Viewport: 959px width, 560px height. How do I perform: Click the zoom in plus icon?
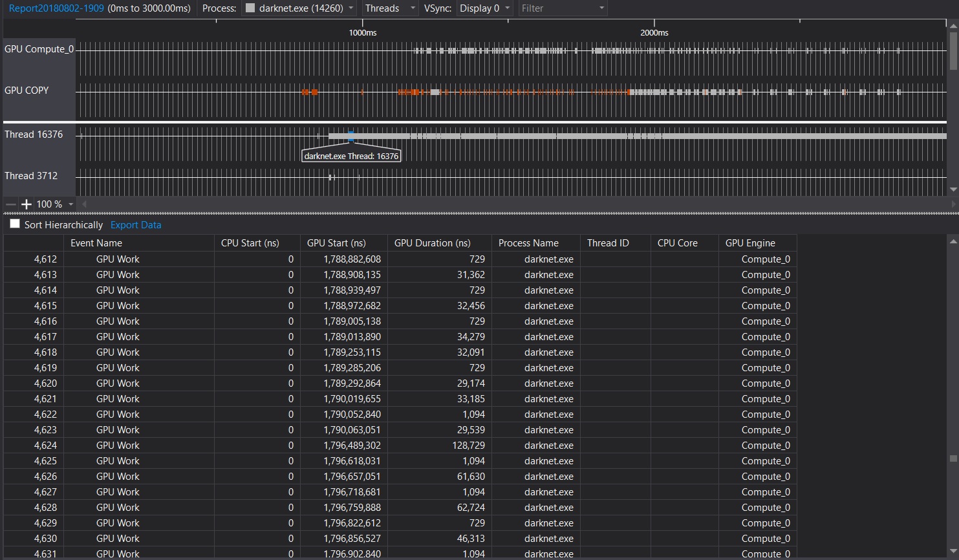[x=26, y=204]
